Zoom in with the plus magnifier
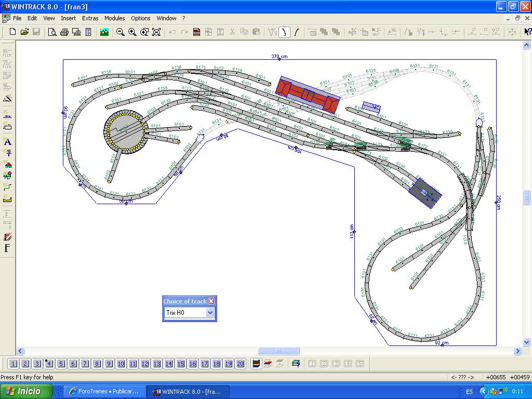532x399 pixels. [x=132, y=32]
